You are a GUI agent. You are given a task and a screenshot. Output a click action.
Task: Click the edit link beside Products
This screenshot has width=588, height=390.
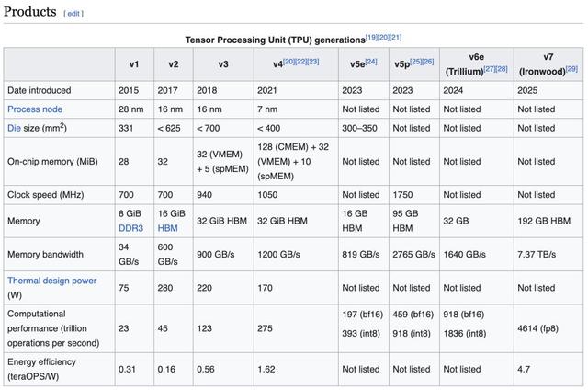tap(73, 14)
